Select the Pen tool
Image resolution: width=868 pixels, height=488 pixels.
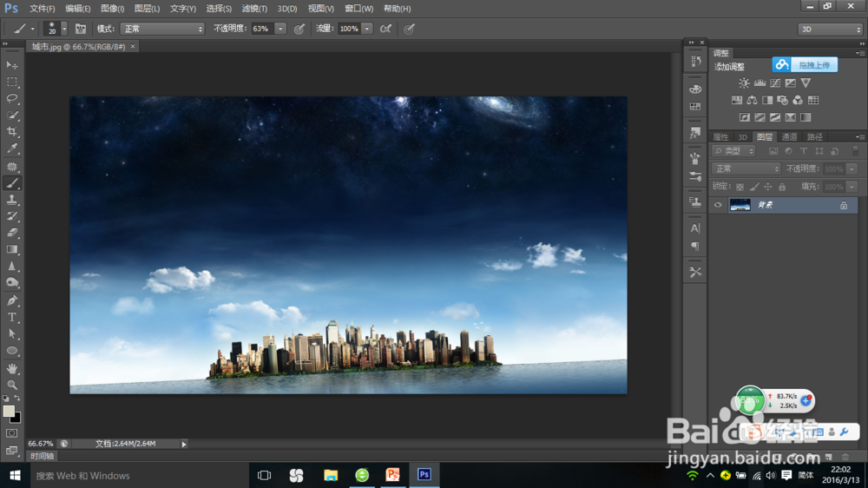[x=12, y=300]
